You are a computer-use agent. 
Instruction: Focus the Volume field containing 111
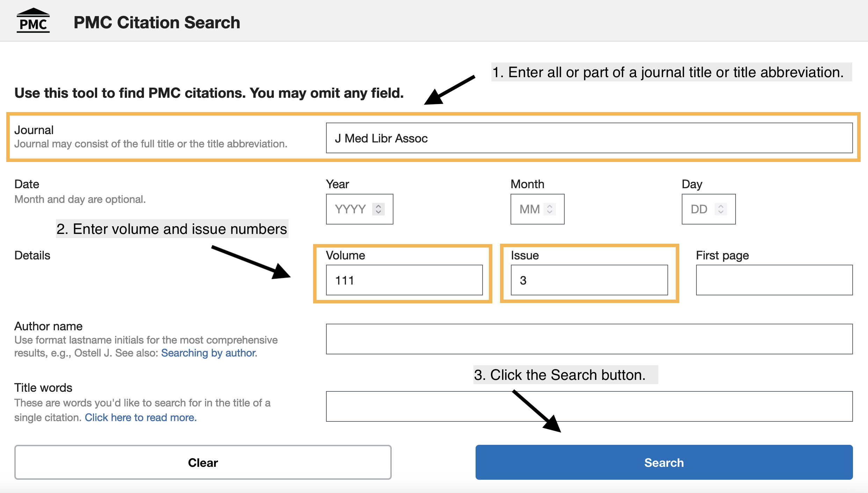click(x=404, y=280)
